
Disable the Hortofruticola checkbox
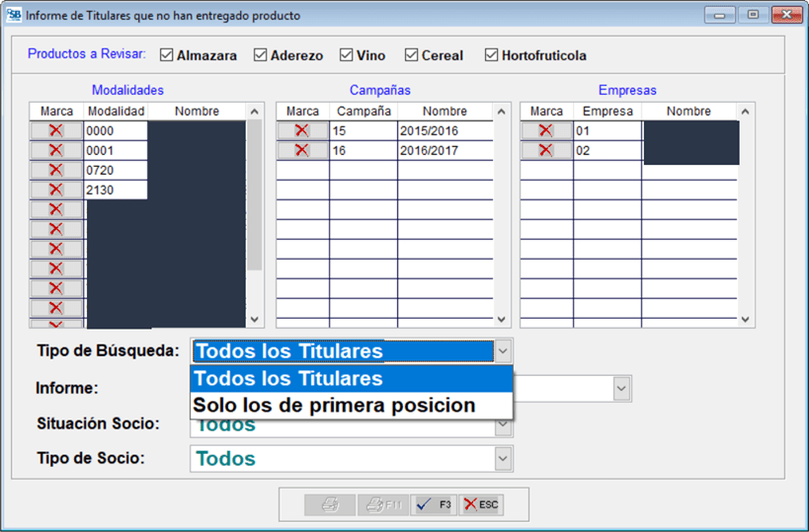click(491, 55)
